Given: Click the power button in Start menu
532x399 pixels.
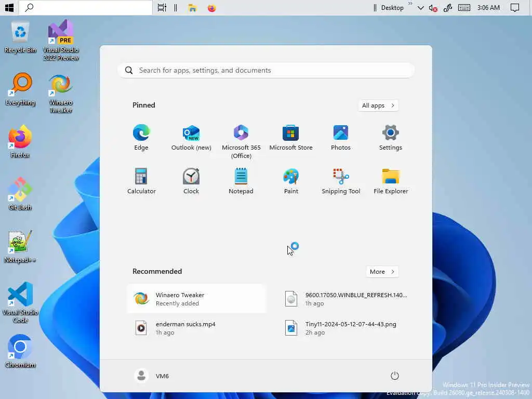Looking at the screenshot, I should (395, 376).
